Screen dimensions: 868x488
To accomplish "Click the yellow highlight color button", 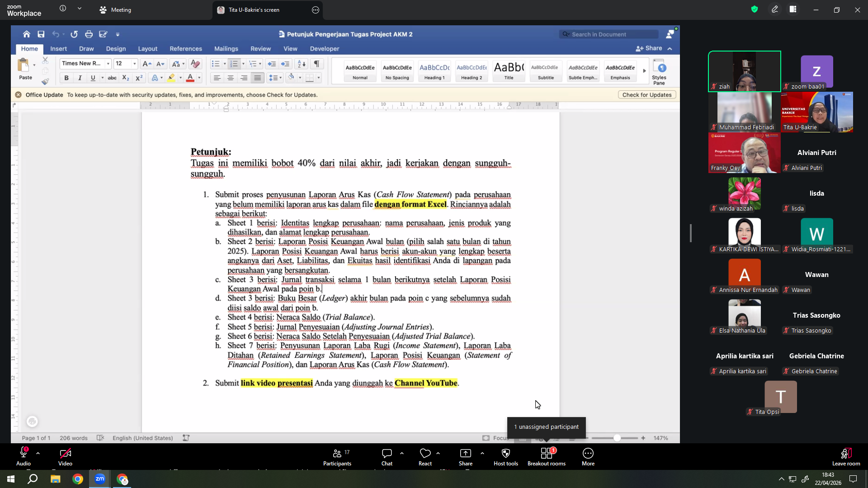I will pyautogui.click(x=171, y=78).
